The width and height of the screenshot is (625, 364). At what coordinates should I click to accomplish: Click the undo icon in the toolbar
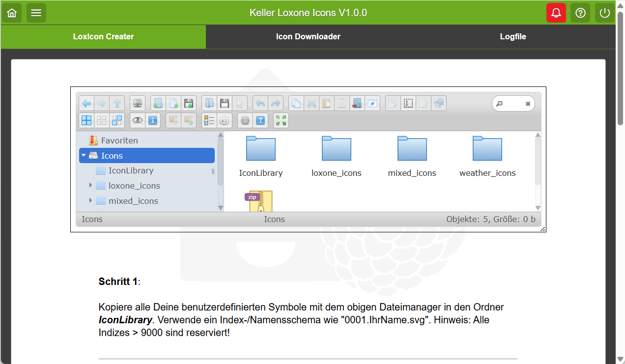pos(260,103)
